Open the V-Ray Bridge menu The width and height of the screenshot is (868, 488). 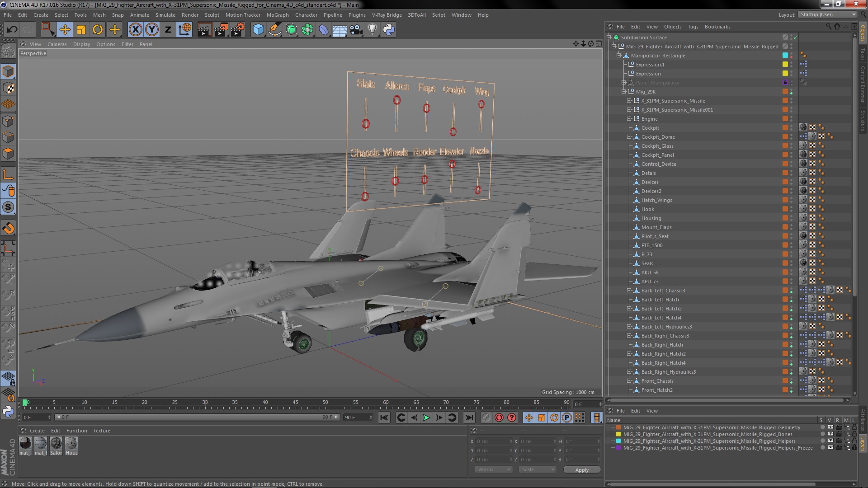387,15
